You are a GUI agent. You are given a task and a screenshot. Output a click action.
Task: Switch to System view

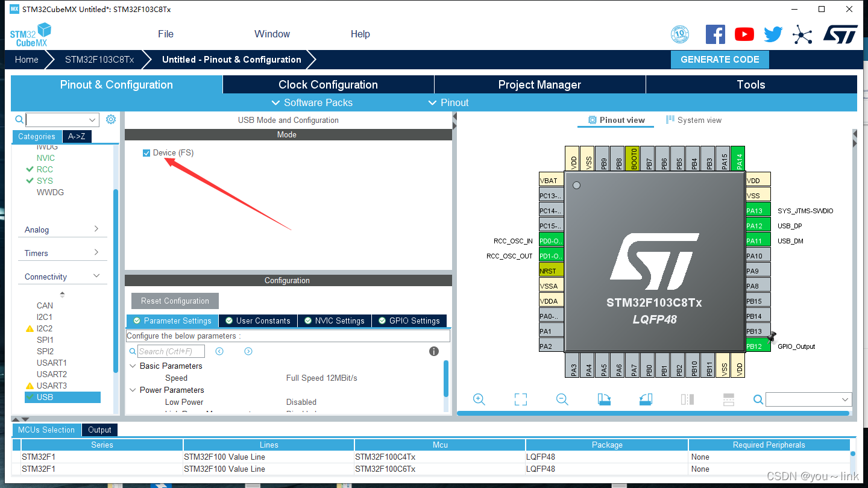pyautogui.click(x=693, y=120)
